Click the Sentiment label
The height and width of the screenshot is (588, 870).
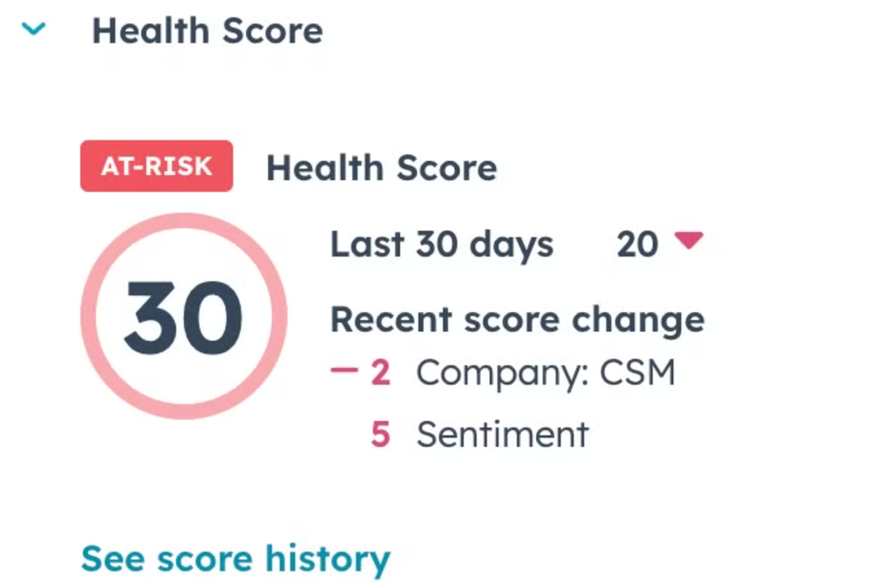click(502, 433)
